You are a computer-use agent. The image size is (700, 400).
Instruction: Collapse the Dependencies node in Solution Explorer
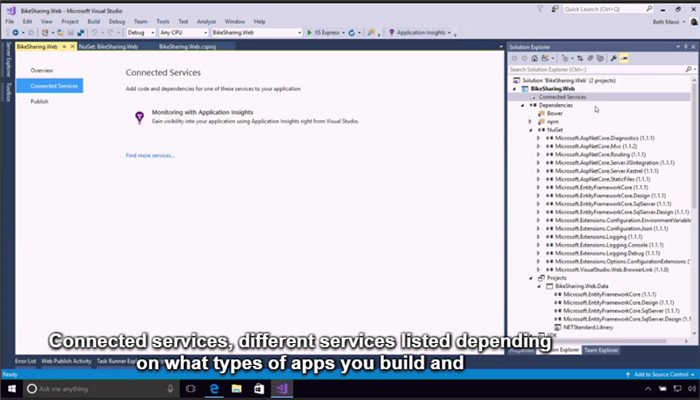click(x=522, y=105)
